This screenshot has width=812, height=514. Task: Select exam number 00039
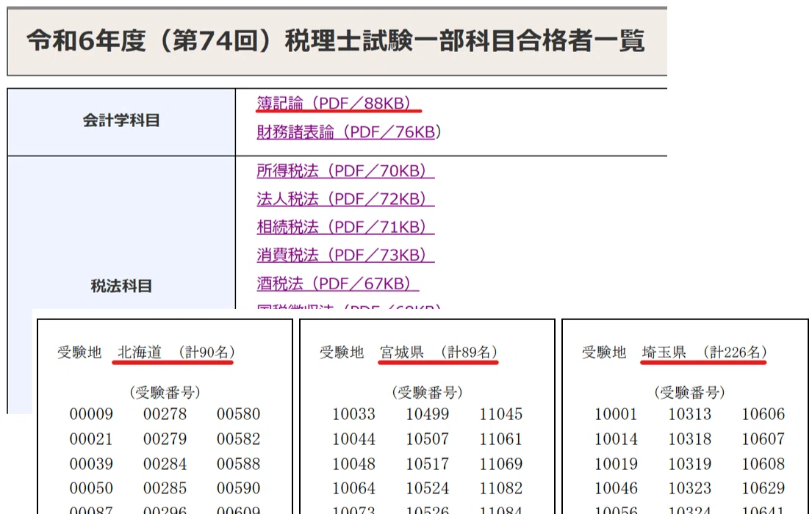[x=91, y=464]
